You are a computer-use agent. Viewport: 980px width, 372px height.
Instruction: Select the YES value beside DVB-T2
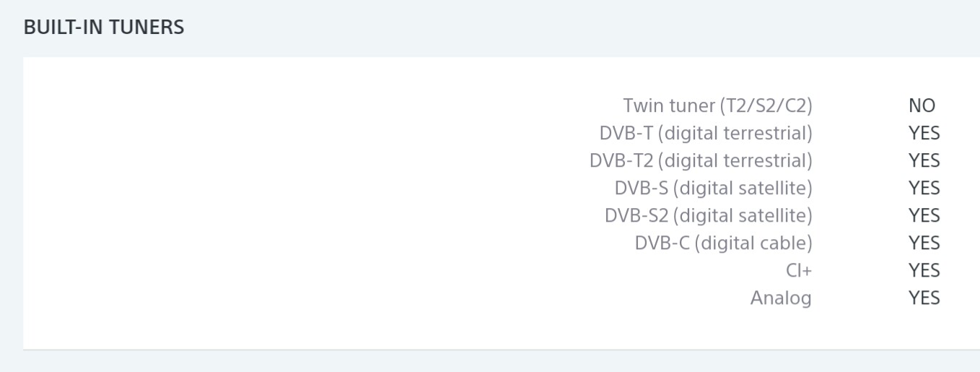tap(924, 160)
